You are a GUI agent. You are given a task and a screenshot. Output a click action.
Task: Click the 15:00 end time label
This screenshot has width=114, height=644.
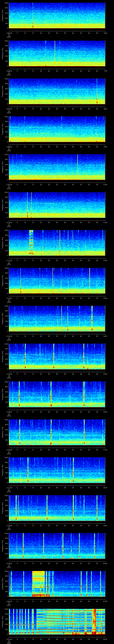point(105,374)
